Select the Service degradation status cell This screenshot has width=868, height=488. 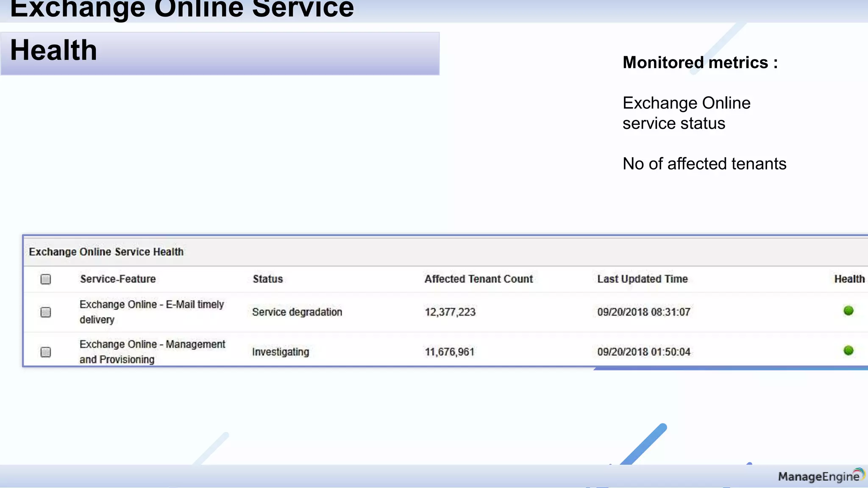[297, 312]
